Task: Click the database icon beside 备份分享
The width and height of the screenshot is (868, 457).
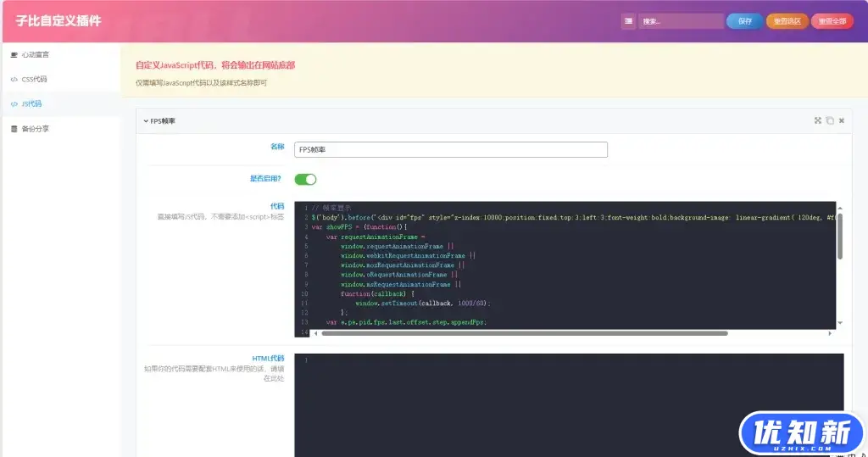Action: [x=14, y=129]
